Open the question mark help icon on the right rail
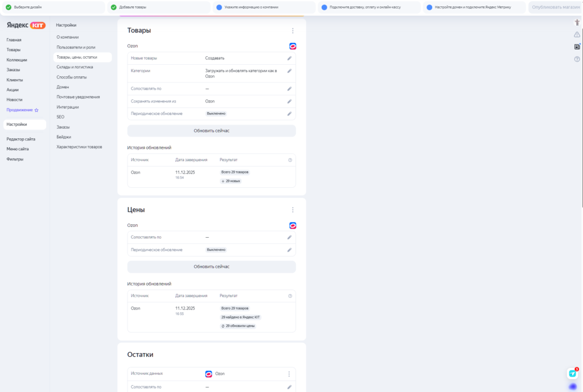This screenshot has height=392, width=583. click(x=577, y=59)
